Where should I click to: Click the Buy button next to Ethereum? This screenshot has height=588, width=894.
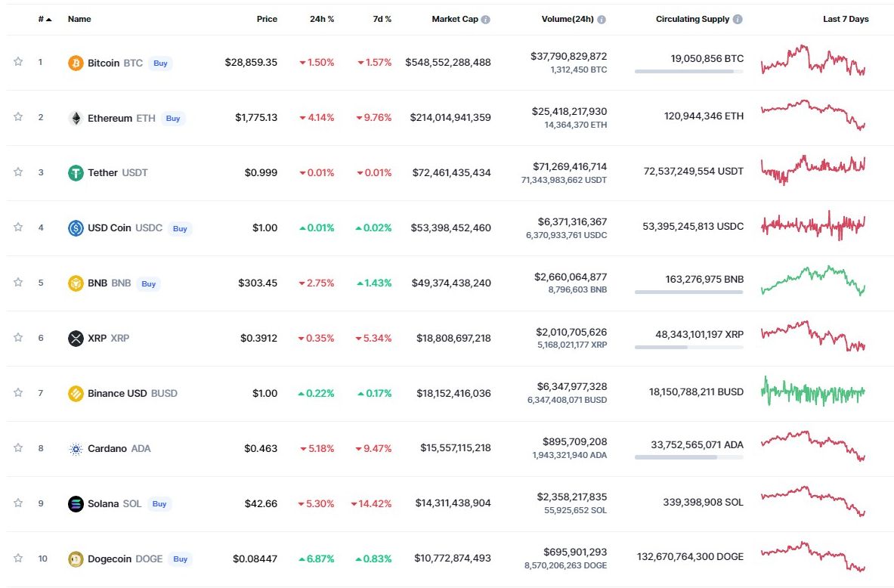click(173, 119)
